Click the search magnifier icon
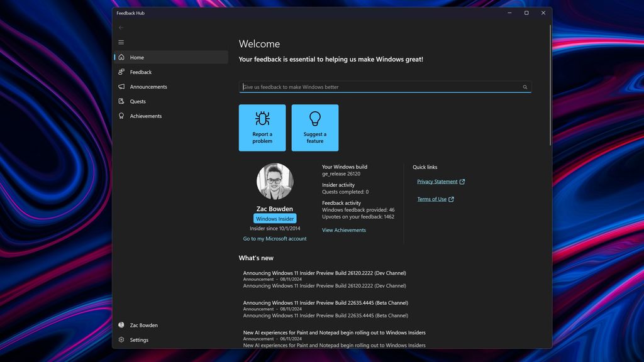This screenshot has height=362, width=644. click(x=525, y=87)
